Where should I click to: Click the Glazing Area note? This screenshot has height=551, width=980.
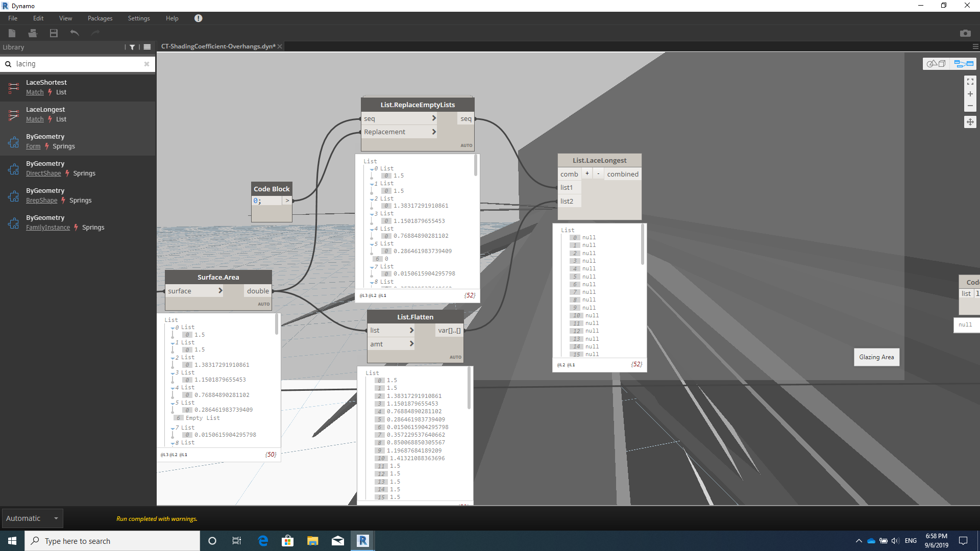point(876,357)
